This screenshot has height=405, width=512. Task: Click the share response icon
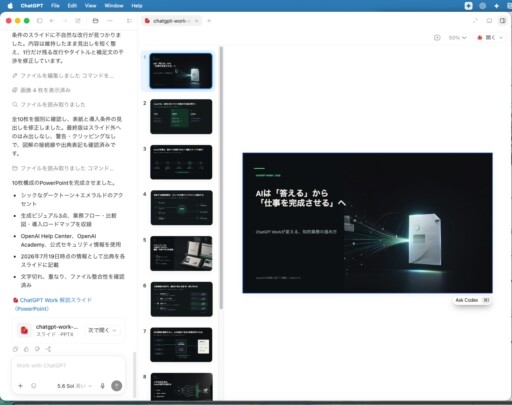pyautogui.click(x=48, y=349)
